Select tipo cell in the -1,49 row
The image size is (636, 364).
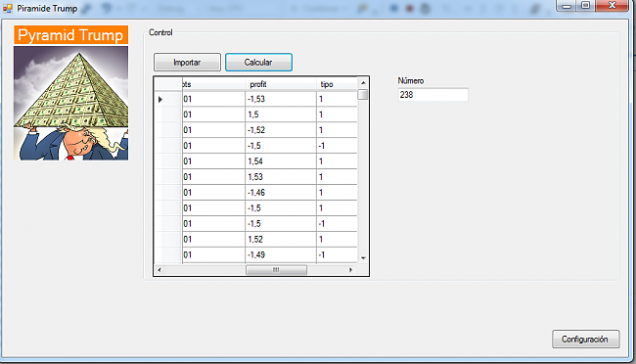[337, 254]
